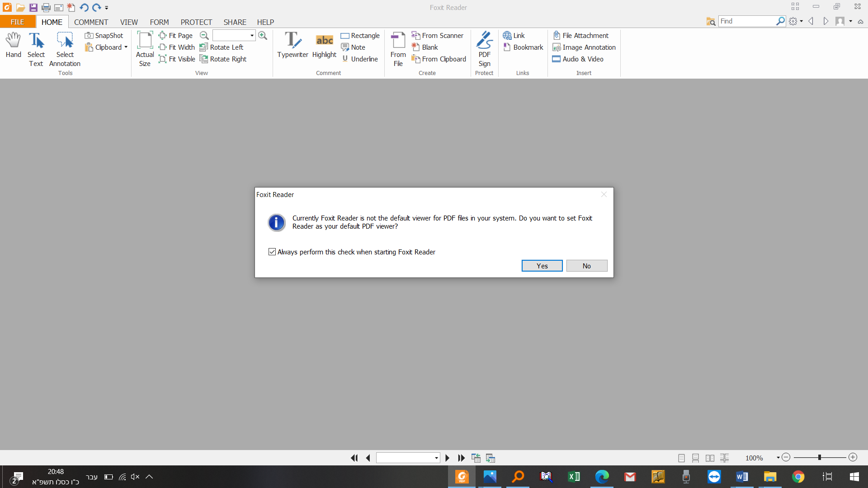
Task: Click the zoom out magnifier icon
Action: coord(204,35)
